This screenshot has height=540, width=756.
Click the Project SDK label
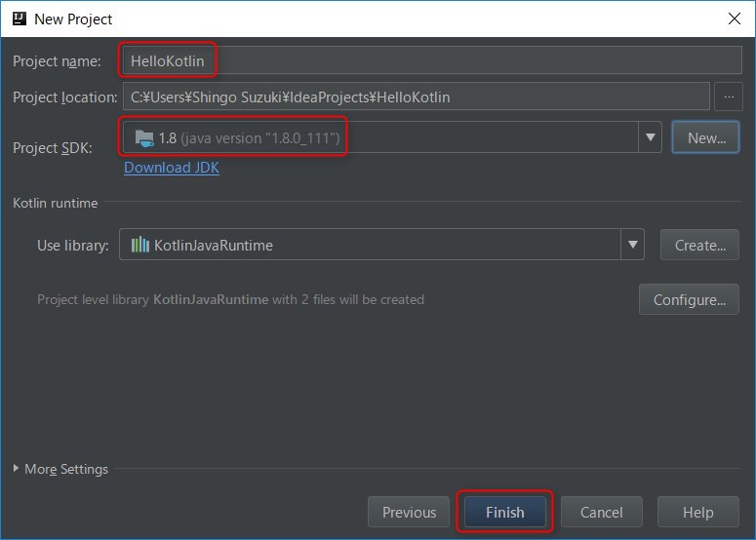point(52,148)
